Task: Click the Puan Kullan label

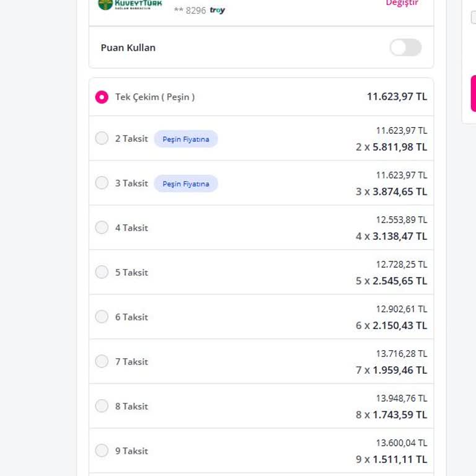Action: coord(128,48)
